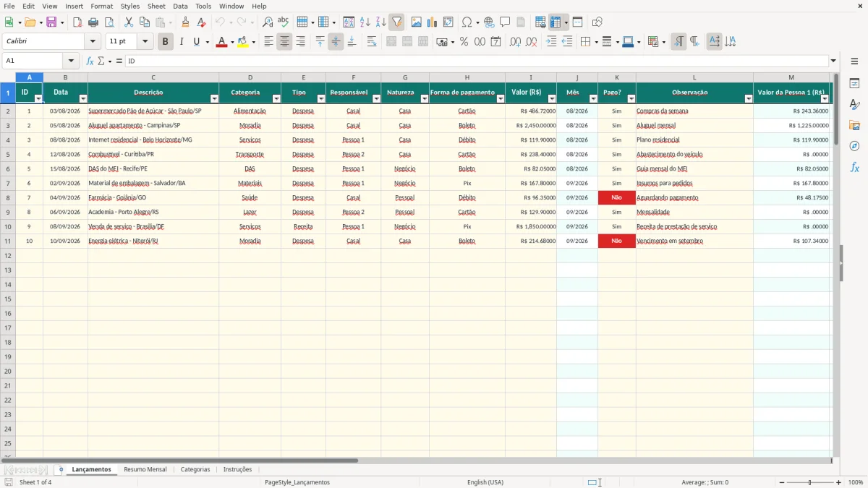Open Find & Replace
The height and width of the screenshot is (488, 868).
tap(268, 22)
